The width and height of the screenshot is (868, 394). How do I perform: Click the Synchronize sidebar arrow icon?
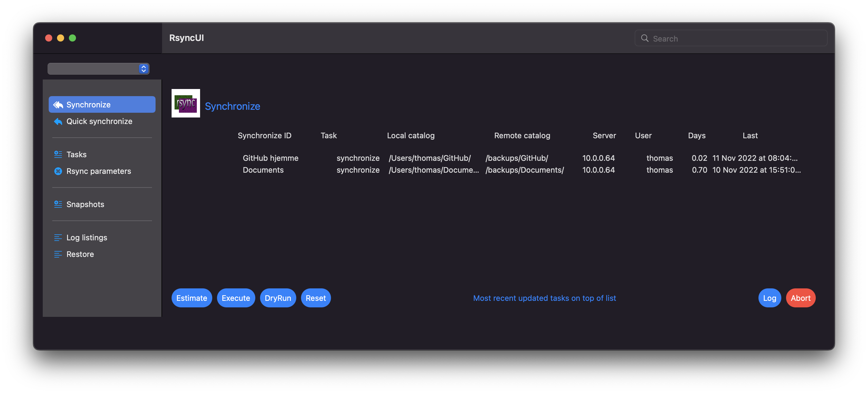pyautogui.click(x=58, y=105)
